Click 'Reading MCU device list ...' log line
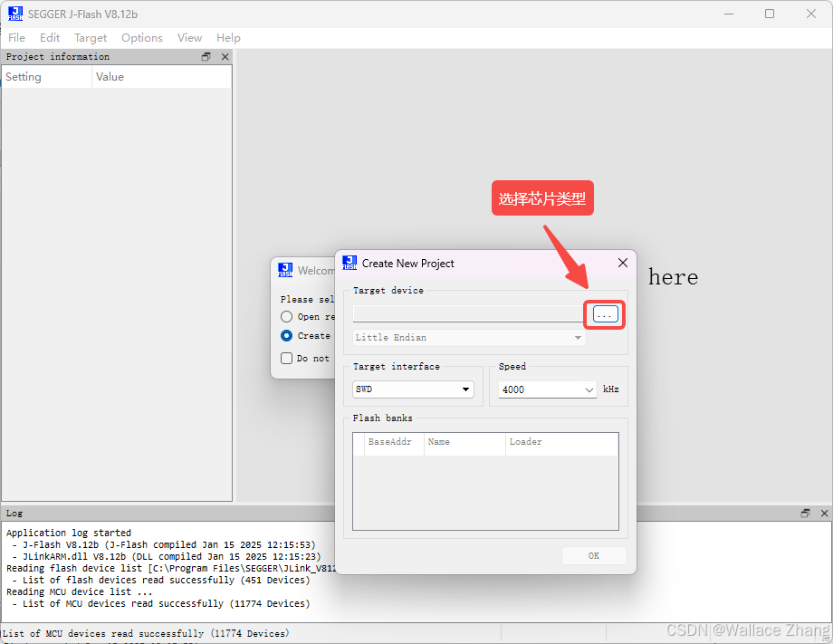The width and height of the screenshot is (833, 644). pyautogui.click(x=79, y=592)
